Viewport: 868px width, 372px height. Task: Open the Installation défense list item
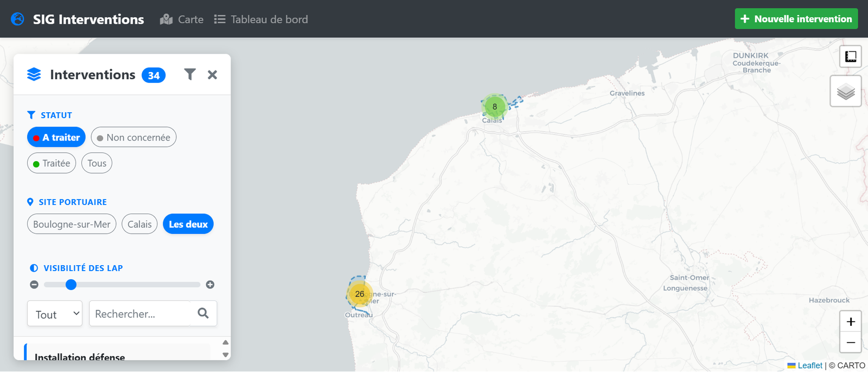[x=117, y=352]
